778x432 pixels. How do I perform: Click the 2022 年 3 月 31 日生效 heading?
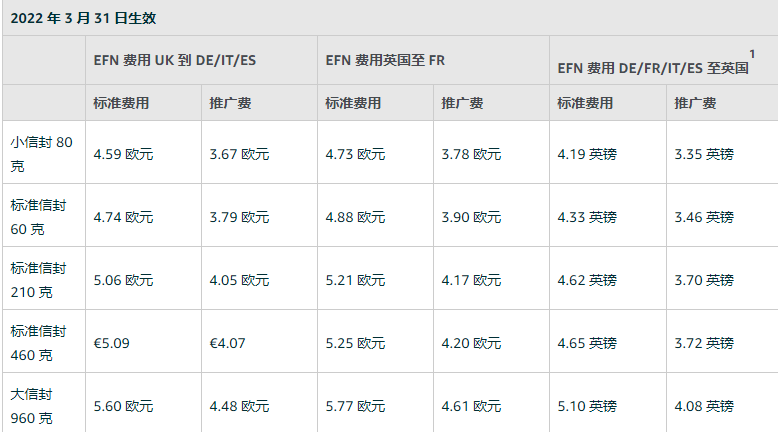pos(85,18)
